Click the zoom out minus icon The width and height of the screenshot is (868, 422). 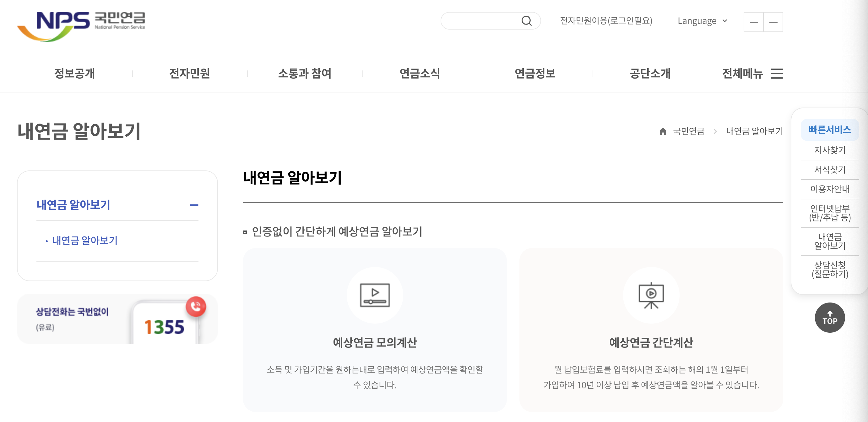pos(773,22)
